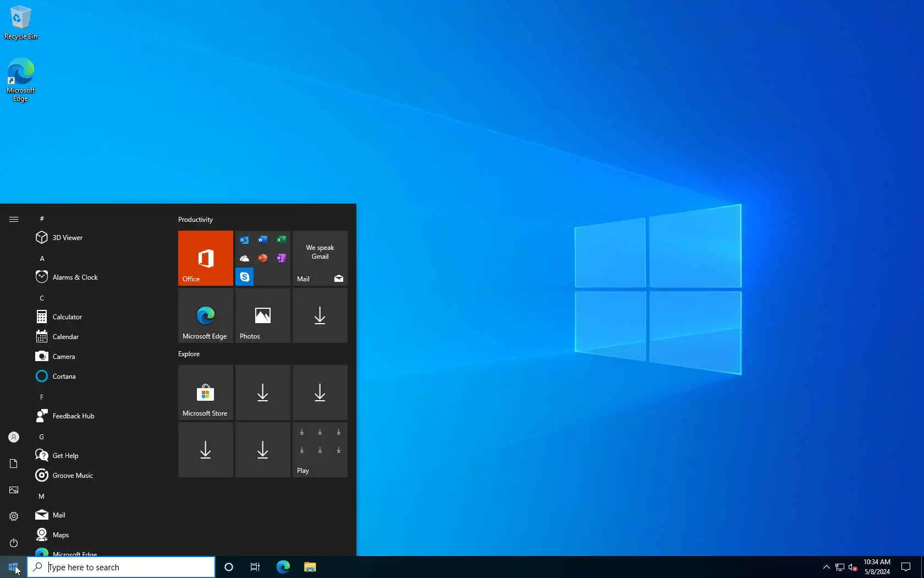Open the small Outlook tile

(244, 240)
